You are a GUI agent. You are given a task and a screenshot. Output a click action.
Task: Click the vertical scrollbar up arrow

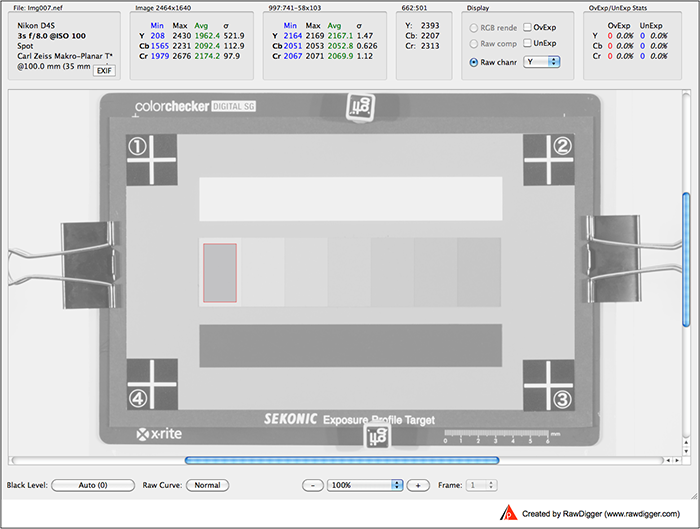[x=686, y=442]
